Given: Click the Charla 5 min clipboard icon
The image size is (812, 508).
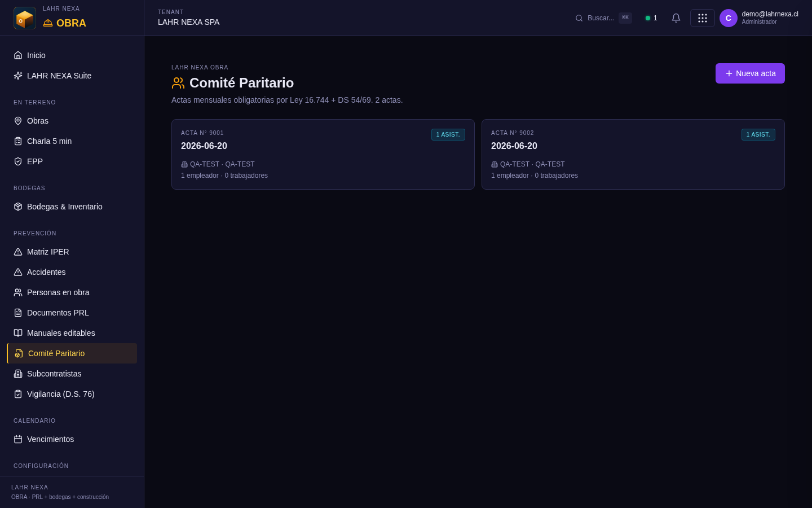Looking at the screenshot, I should click(x=18, y=141).
